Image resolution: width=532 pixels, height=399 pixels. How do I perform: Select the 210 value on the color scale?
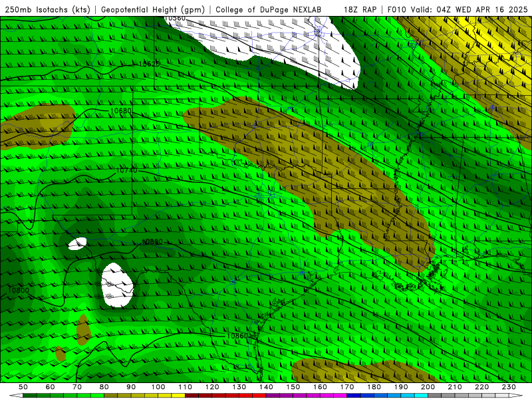pos(455,387)
